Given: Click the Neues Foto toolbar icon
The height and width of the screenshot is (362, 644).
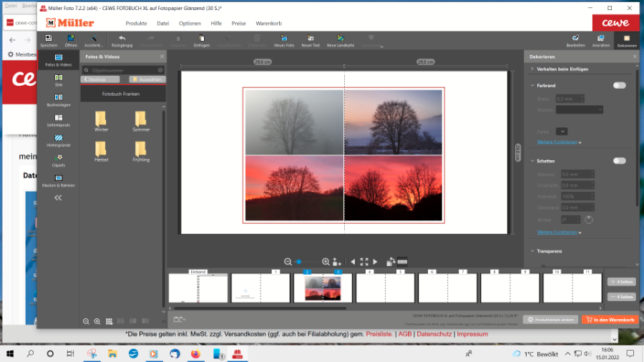Looking at the screenshot, I should coord(283,40).
